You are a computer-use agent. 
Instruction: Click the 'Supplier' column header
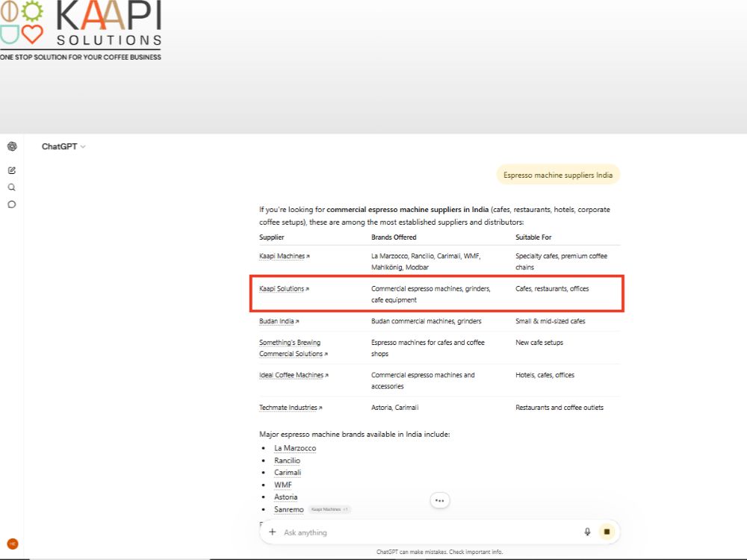[272, 237]
